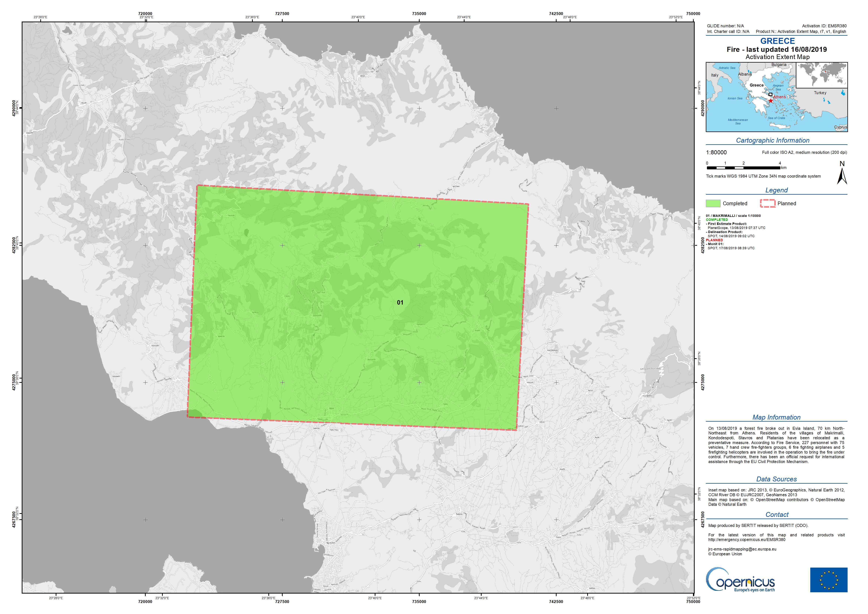This screenshot has height=614, width=868.
Task: Click the Data Sources section heading
Action: click(776, 479)
